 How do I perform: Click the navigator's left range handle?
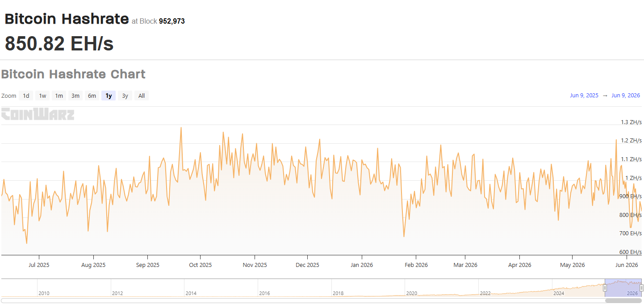(x=605, y=288)
